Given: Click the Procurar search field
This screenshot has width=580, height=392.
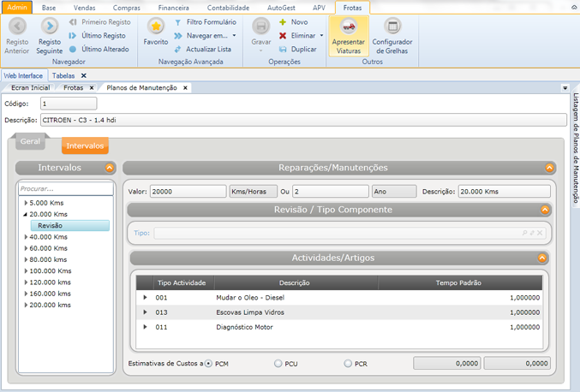Looking at the screenshot, I should [65, 188].
